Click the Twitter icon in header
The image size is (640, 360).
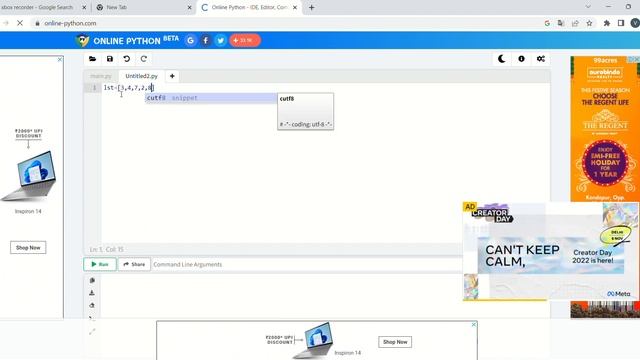coord(220,40)
